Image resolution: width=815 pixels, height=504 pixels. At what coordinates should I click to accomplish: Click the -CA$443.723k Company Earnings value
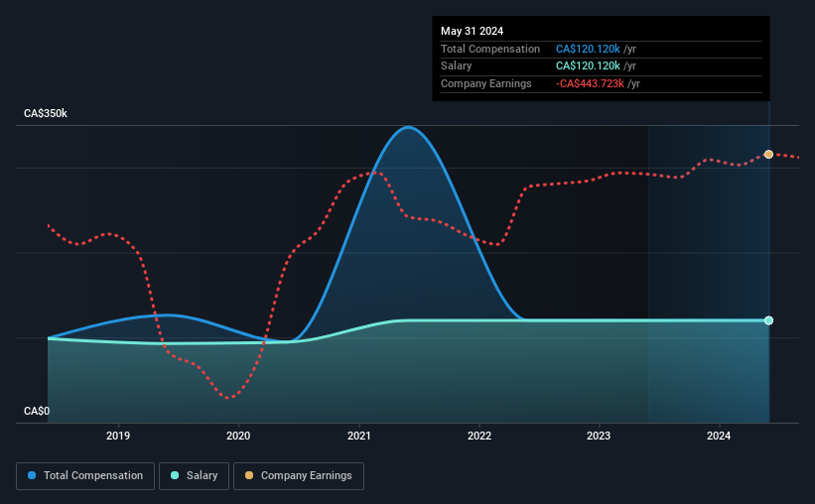point(590,83)
